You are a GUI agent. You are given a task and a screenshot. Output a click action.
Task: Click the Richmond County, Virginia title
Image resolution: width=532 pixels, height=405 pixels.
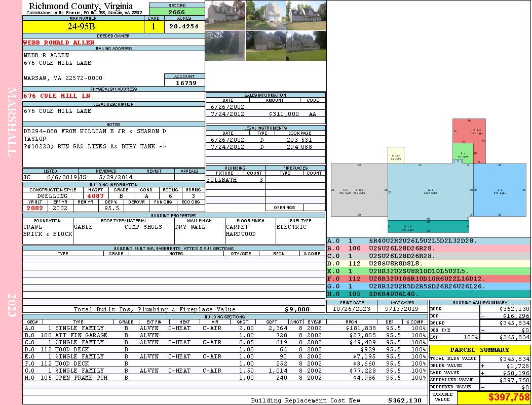click(81, 6)
